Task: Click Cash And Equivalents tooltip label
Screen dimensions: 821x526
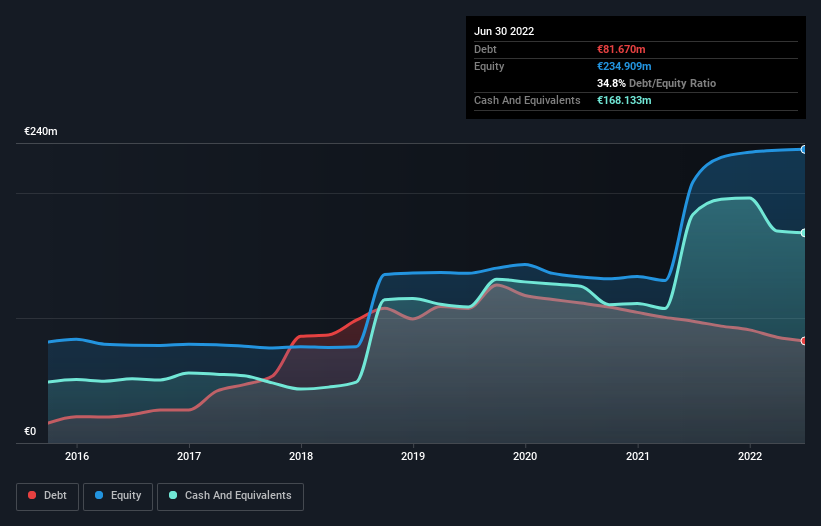Action: coord(527,100)
